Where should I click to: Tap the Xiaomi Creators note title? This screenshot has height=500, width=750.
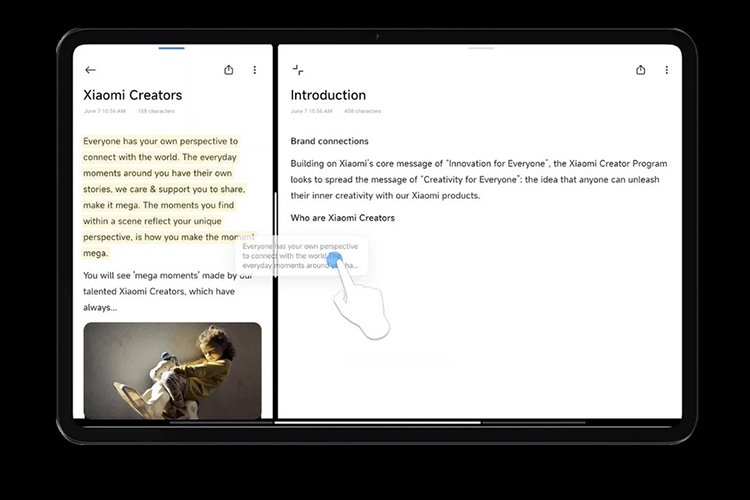click(x=132, y=95)
